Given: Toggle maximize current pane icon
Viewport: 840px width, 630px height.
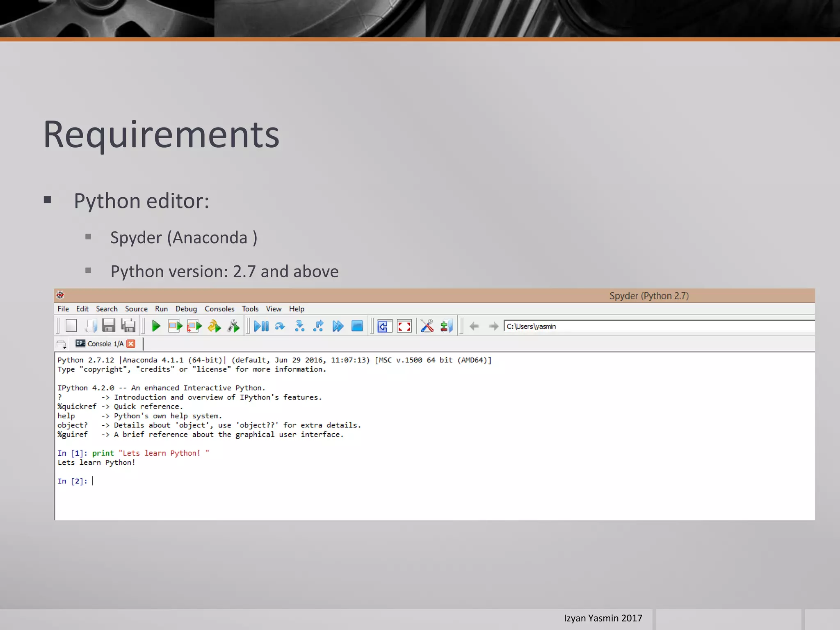Looking at the screenshot, I should (384, 326).
